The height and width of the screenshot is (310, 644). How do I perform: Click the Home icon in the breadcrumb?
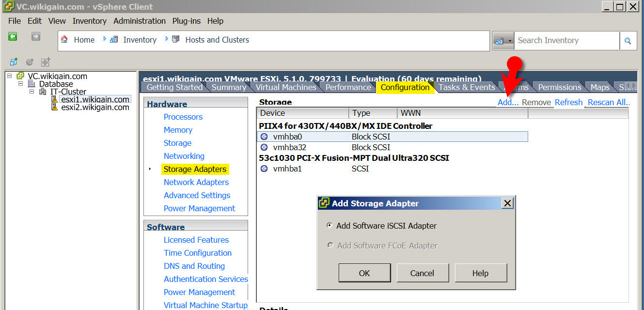pyautogui.click(x=64, y=39)
